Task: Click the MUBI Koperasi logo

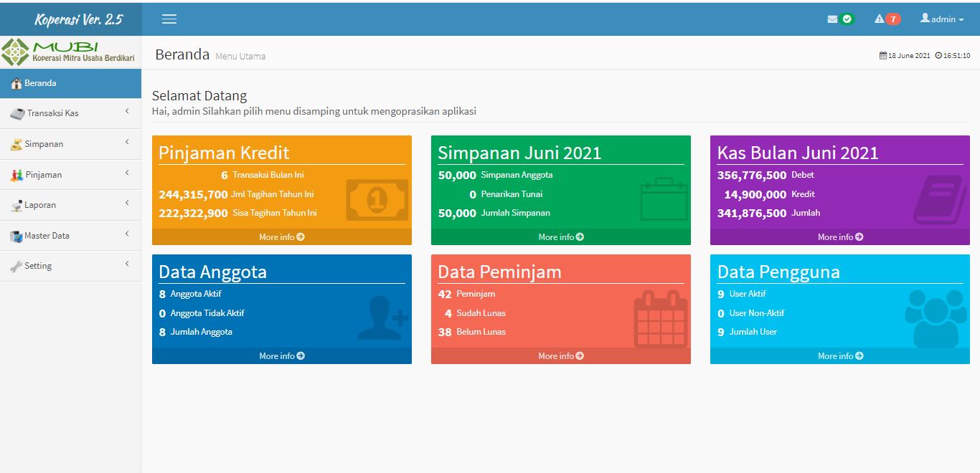Action: (x=70, y=52)
